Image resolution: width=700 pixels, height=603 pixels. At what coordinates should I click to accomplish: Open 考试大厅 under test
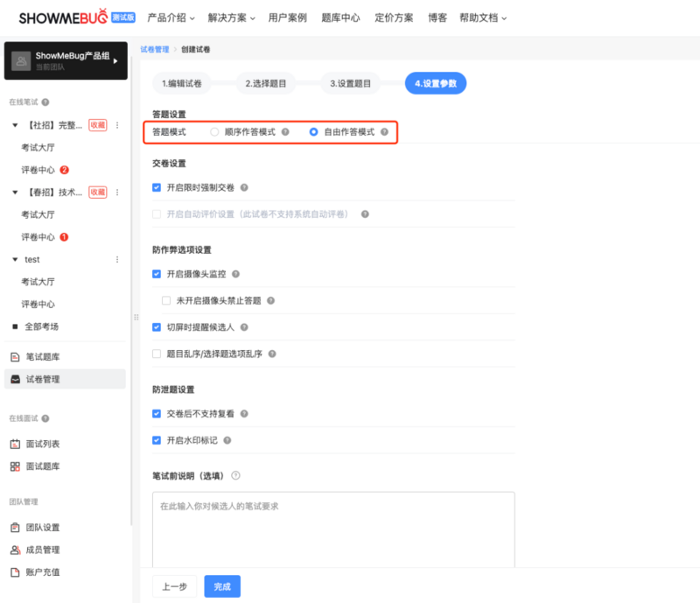(x=38, y=282)
